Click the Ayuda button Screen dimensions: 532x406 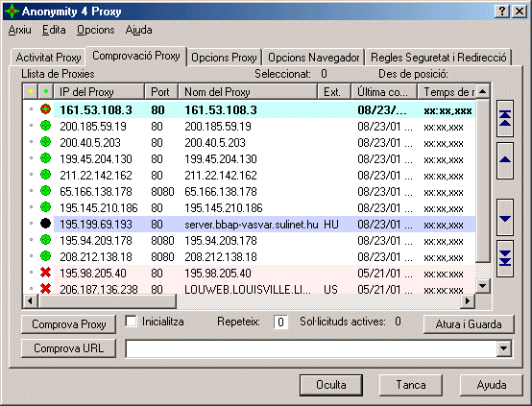coord(492,385)
